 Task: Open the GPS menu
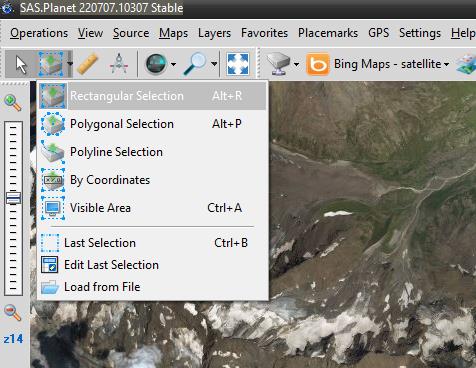(379, 33)
